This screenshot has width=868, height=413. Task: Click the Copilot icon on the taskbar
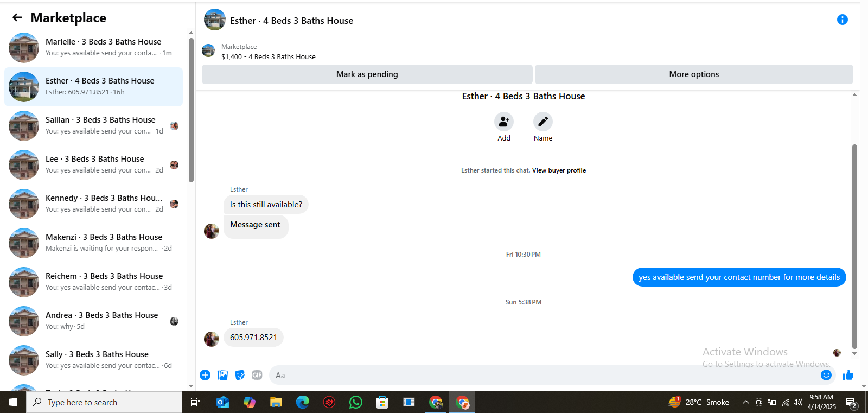tap(250, 402)
